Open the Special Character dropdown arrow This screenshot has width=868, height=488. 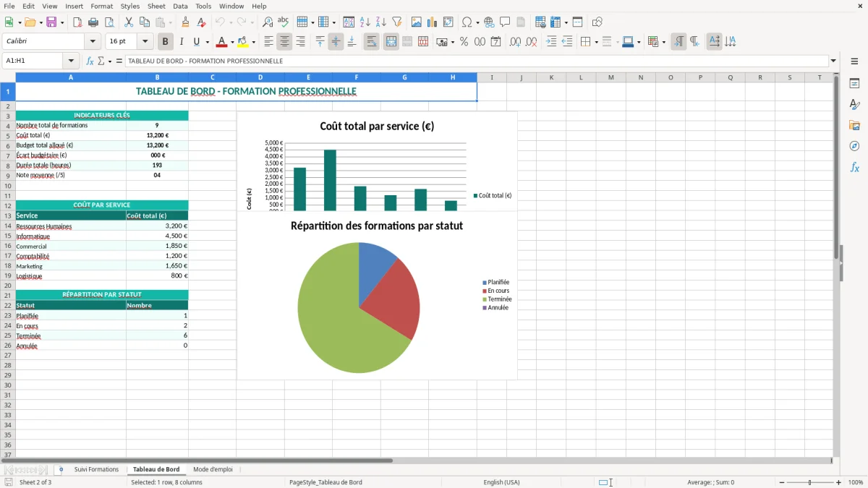[x=477, y=22]
